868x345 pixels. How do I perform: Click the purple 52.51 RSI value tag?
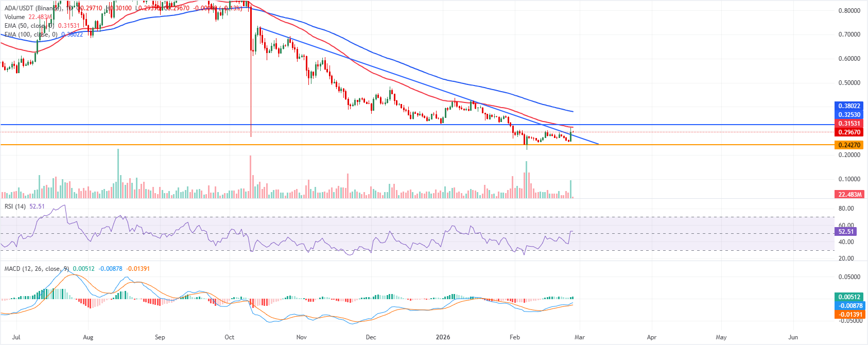[846, 232]
